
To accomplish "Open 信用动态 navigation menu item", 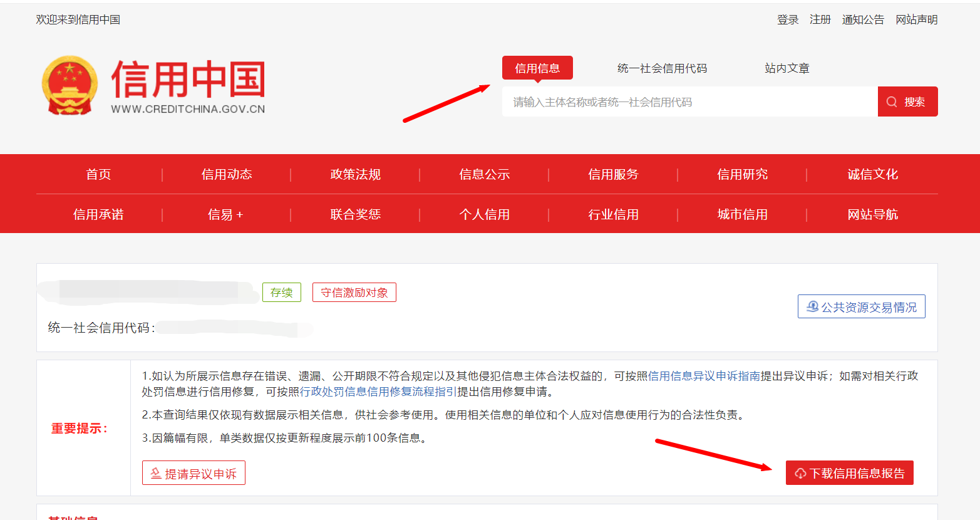I will [227, 175].
